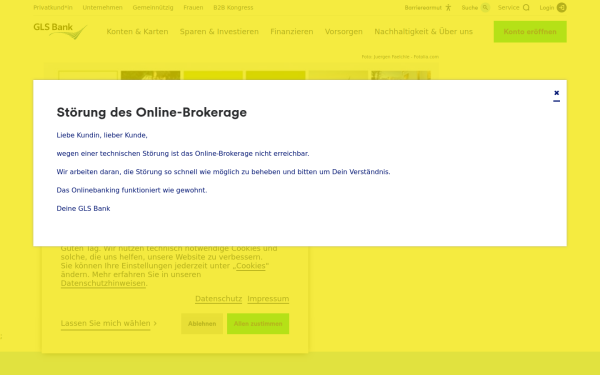This screenshot has height=375, width=600.
Task: Click the Ablehnen button
Action: point(202,324)
